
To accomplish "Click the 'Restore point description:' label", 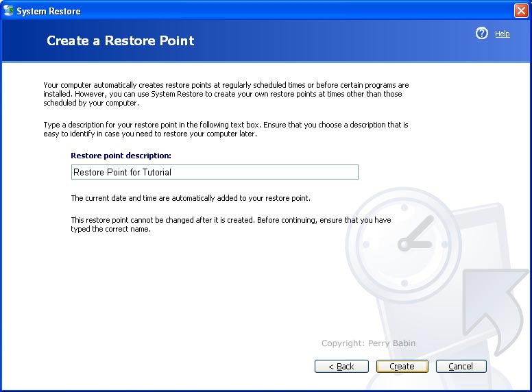I will (121, 156).
